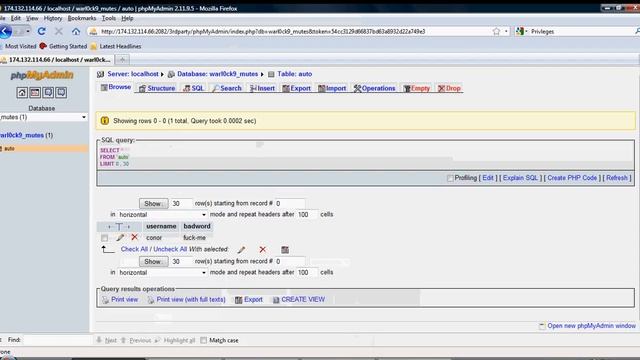Click Create PHP Code link
640x360 pixels.
tap(572, 178)
